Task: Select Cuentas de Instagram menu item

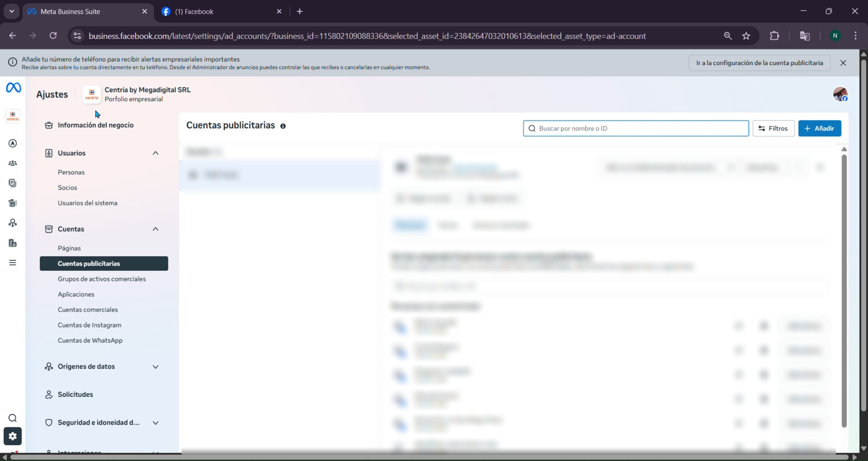Action: point(89,325)
